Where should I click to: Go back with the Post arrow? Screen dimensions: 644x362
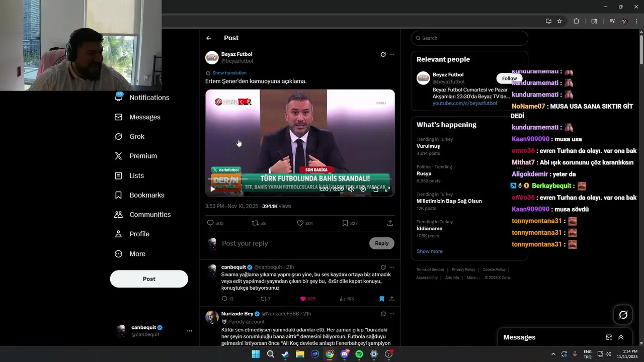(x=209, y=38)
